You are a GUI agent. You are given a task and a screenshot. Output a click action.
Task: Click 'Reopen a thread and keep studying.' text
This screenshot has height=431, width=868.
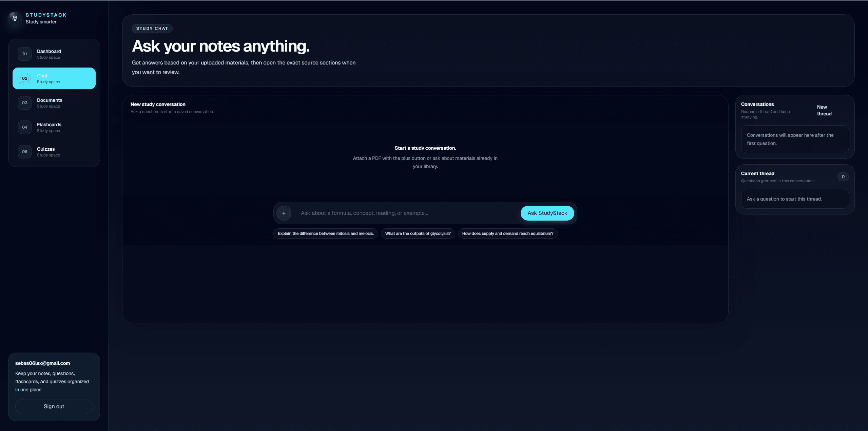point(766,114)
